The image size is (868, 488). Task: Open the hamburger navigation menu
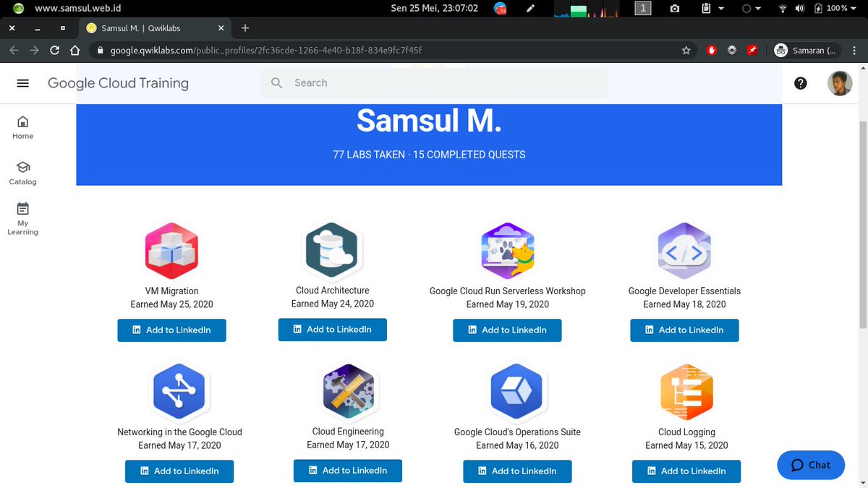[22, 83]
